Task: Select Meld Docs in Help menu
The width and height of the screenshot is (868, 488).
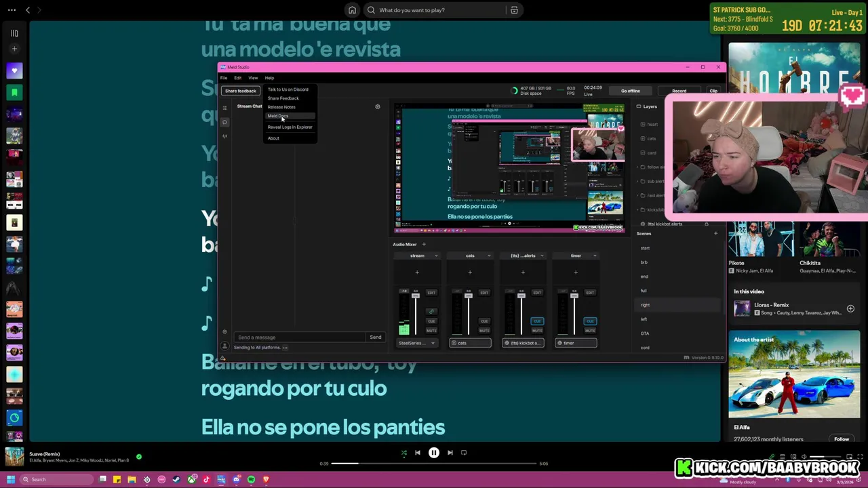Action: point(278,116)
